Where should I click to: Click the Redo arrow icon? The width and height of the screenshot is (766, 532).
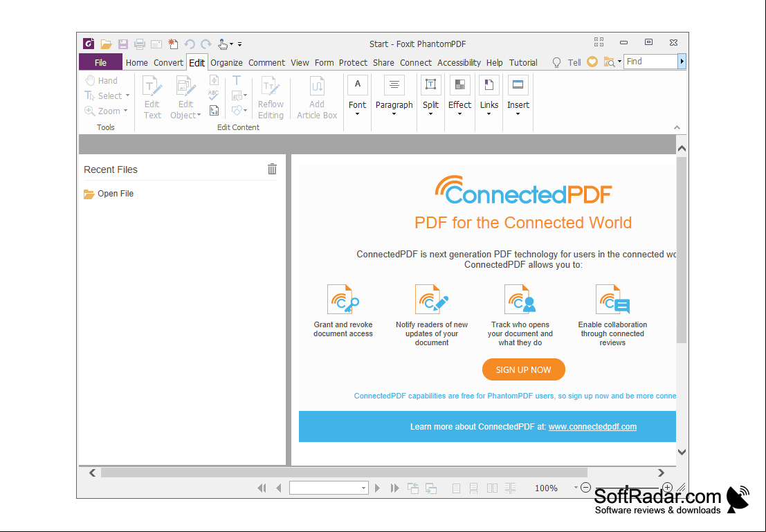[x=206, y=44]
